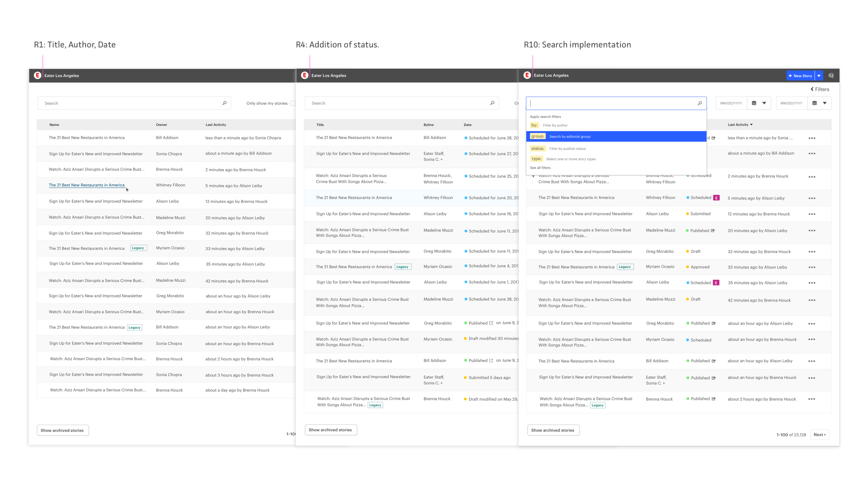Click 'See all filters' in the search dropdown

(540, 168)
